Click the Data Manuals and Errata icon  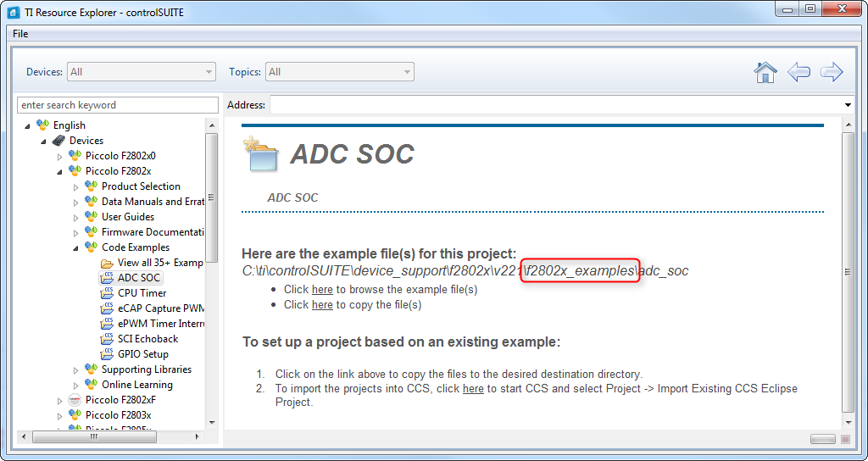[x=91, y=202]
